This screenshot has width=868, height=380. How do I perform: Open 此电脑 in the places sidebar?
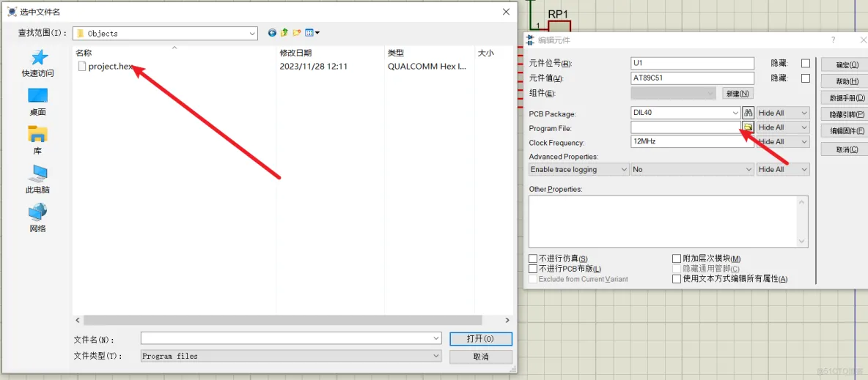(37, 179)
